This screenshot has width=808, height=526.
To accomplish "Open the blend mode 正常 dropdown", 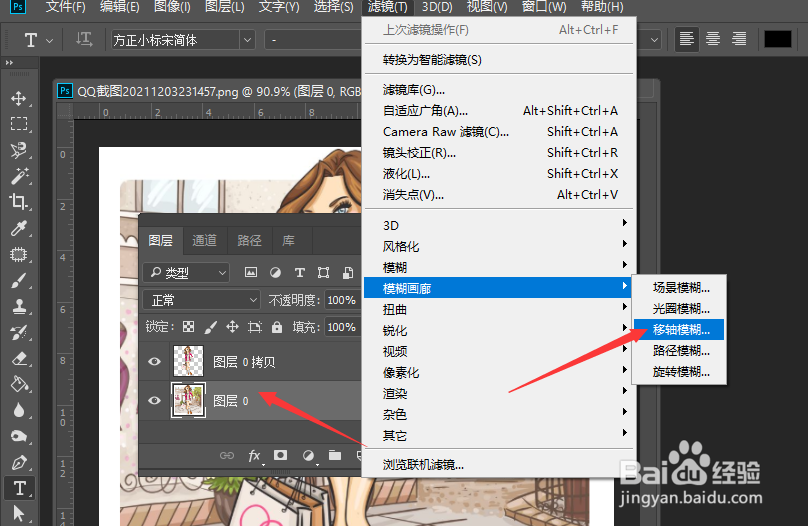I will [x=201, y=300].
